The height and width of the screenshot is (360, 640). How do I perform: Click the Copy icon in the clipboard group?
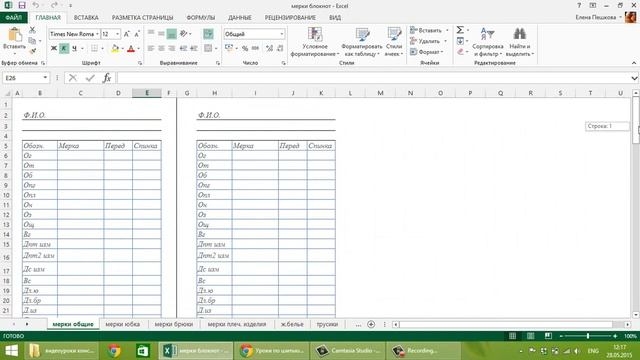[x=32, y=40]
